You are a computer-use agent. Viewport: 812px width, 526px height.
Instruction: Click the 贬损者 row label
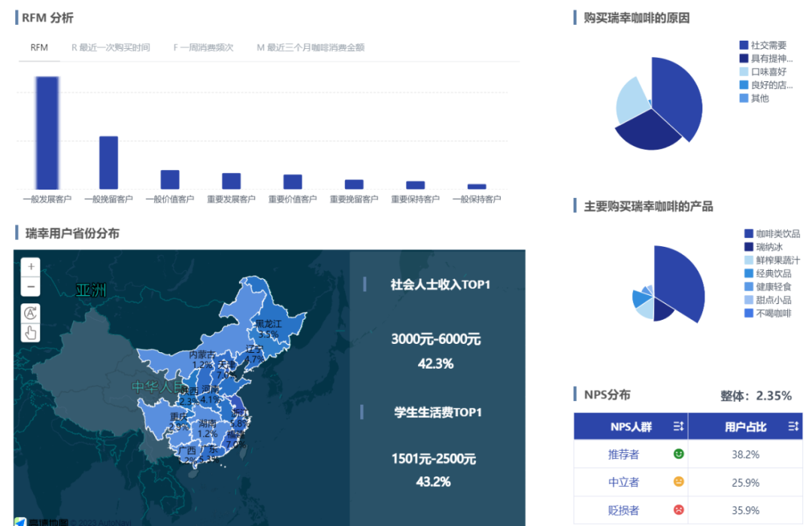pos(623,510)
